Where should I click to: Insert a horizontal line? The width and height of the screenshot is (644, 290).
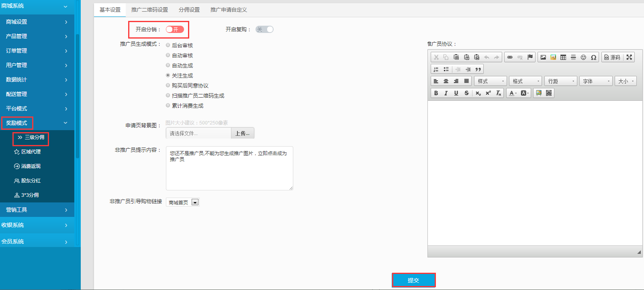(573, 57)
